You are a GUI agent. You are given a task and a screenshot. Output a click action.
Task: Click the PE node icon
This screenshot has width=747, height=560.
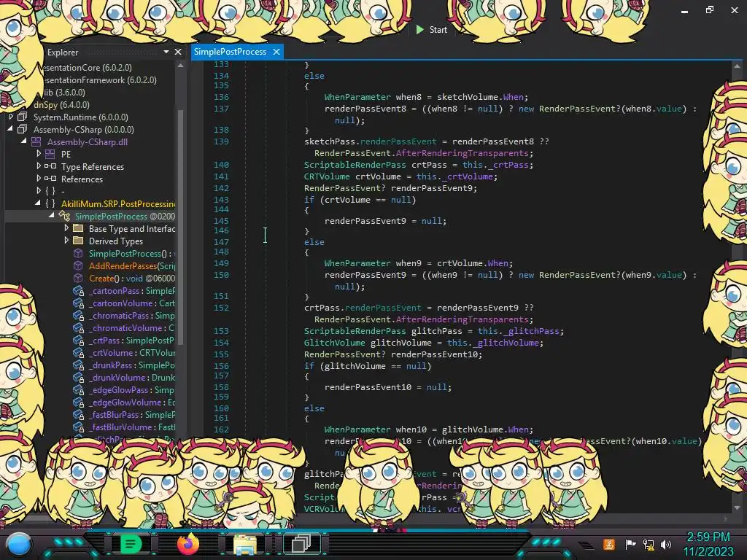pos(50,154)
